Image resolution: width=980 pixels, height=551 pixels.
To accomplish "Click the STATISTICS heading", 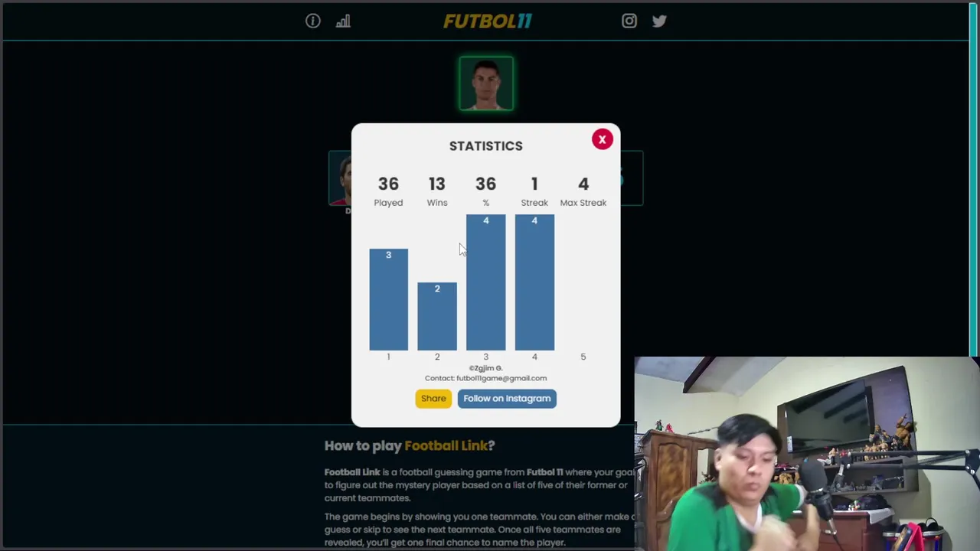I will click(x=485, y=146).
